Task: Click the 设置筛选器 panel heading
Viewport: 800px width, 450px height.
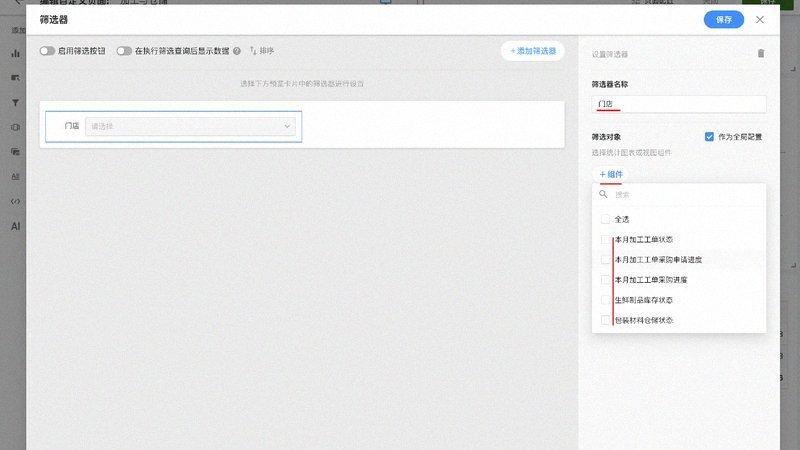Action: click(610, 54)
